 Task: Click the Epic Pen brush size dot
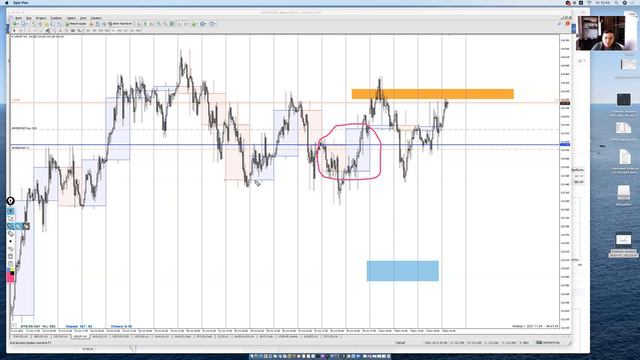pos(11,241)
